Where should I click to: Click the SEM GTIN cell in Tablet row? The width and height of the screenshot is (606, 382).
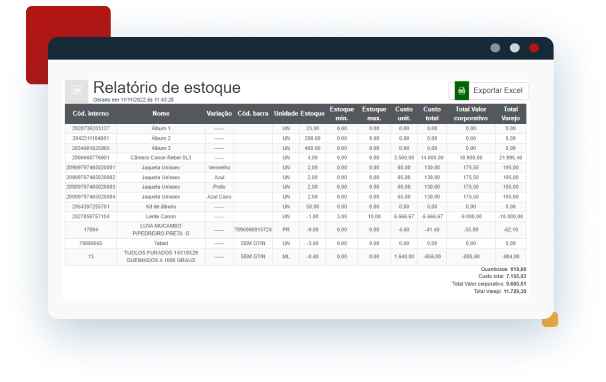(x=253, y=244)
